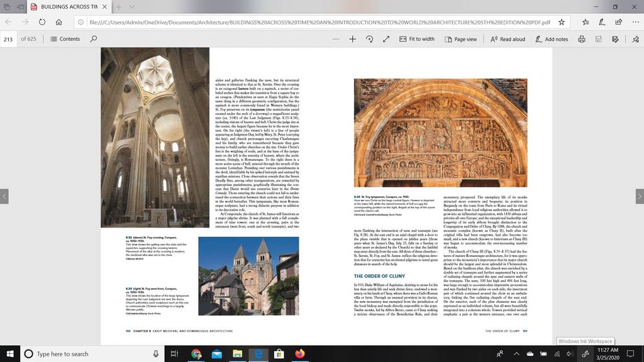The image size is (644, 362).
Task: Open Firefox from the taskbar
Action: (x=300, y=354)
